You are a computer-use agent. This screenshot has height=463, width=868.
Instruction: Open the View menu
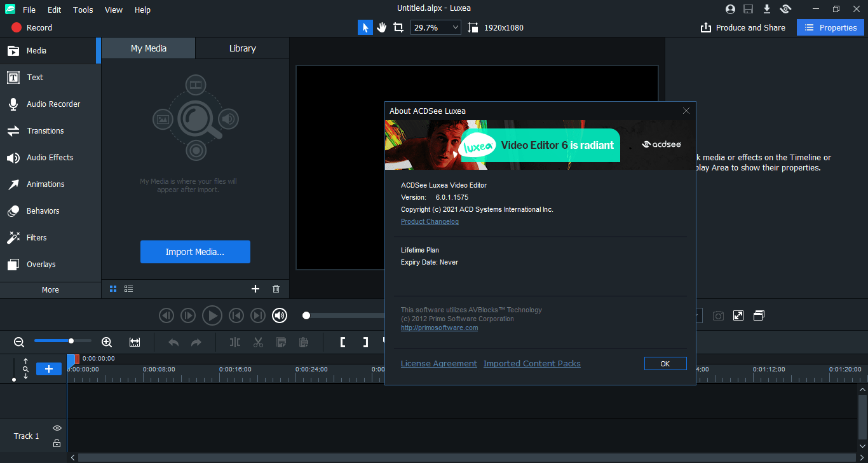tap(114, 10)
